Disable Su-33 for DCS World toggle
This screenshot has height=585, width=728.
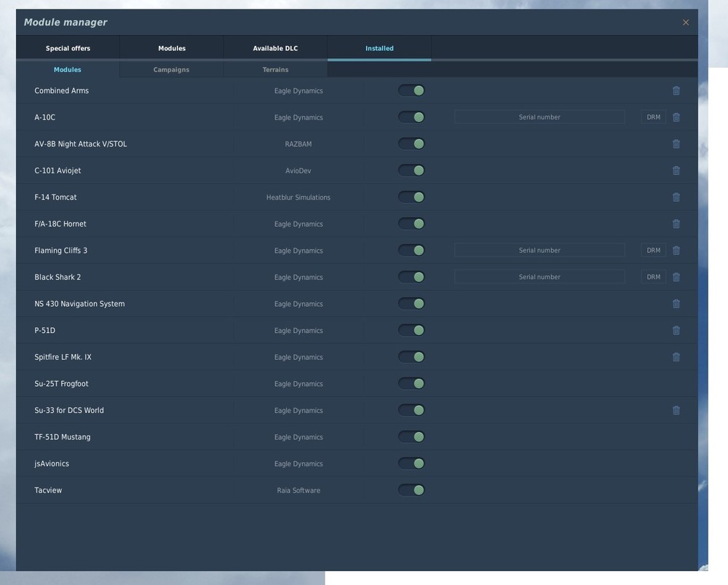(411, 410)
